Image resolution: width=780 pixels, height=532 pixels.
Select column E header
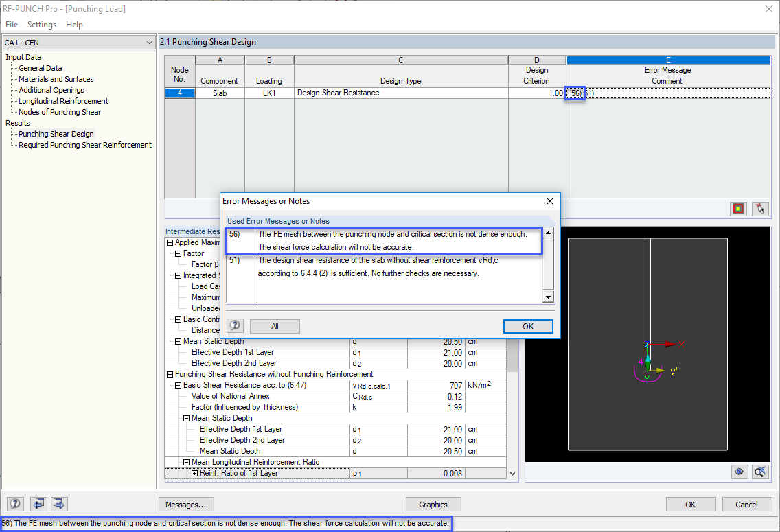[x=668, y=60]
